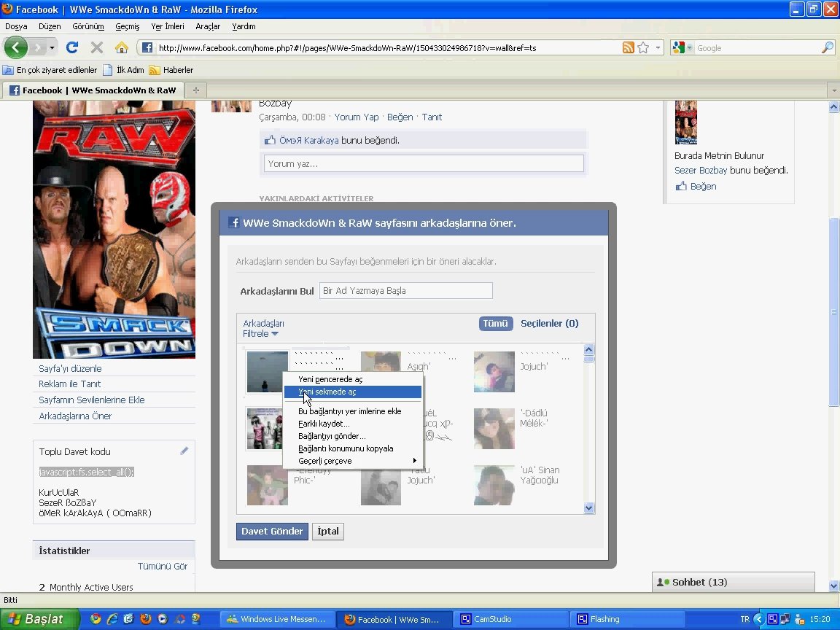Screen dimensions: 840x630
Task: Open the search engine selector dropdown
Action: (x=690, y=47)
